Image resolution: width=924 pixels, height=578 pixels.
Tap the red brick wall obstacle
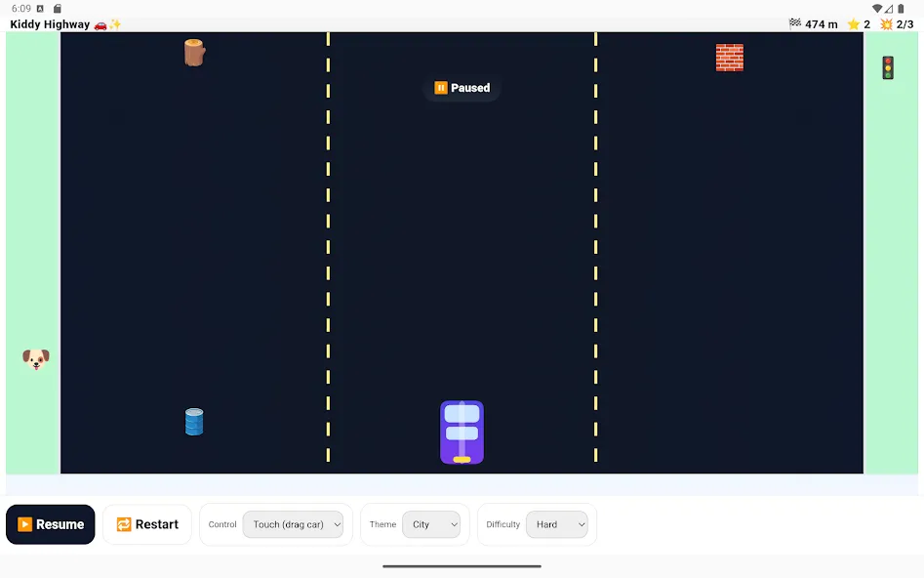click(x=730, y=58)
